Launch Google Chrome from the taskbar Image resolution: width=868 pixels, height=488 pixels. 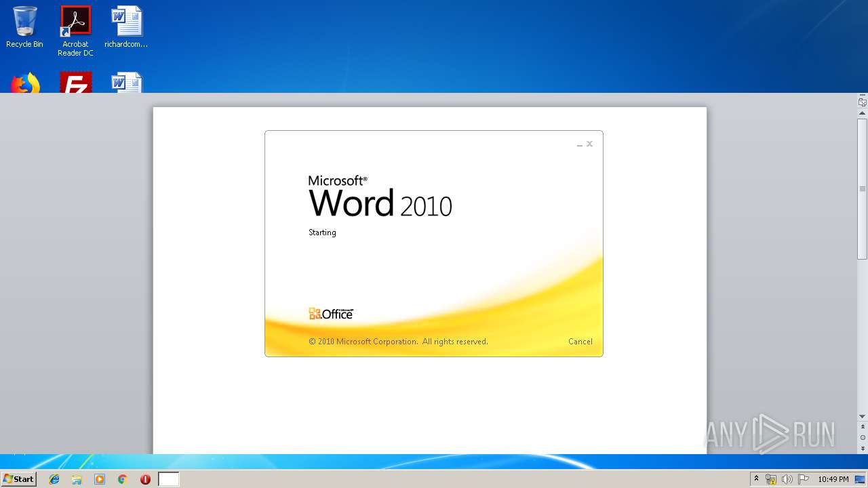point(122,479)
